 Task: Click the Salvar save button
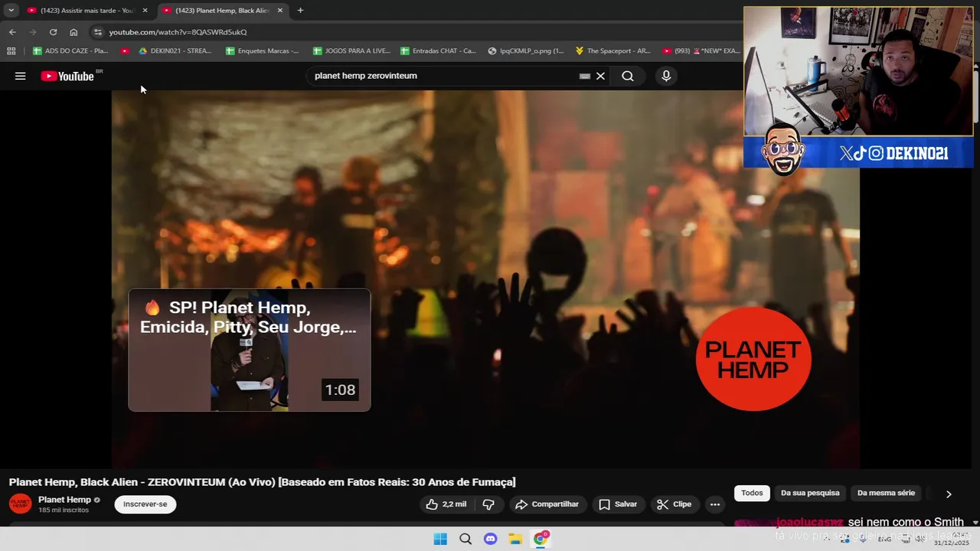pyautogui.click(x=618, y=504)
